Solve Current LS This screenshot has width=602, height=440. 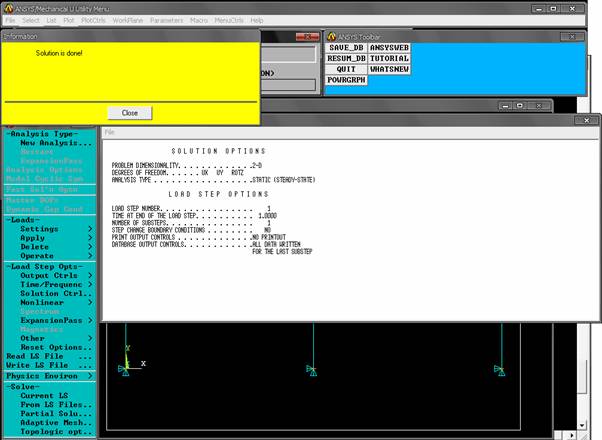click(44, 396)
